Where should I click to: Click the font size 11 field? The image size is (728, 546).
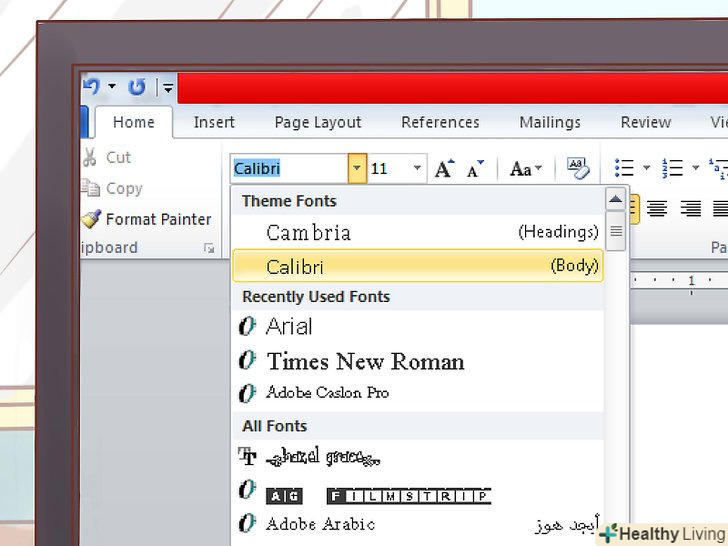388,168
